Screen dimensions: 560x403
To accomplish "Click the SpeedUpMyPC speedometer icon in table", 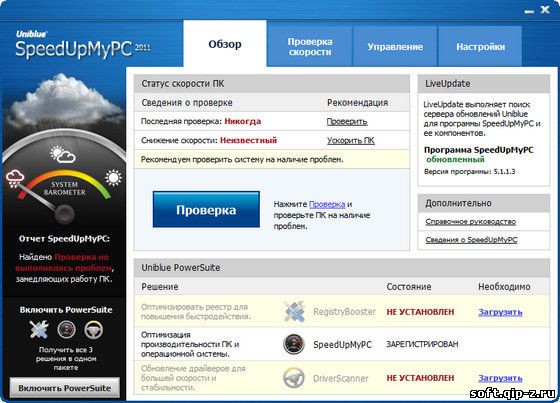I will [294, 344].
